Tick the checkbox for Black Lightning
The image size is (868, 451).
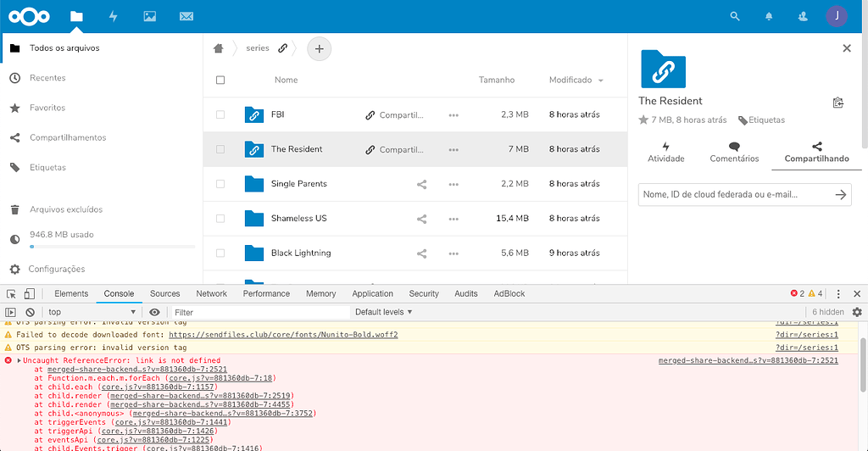(x=220, y=253)
